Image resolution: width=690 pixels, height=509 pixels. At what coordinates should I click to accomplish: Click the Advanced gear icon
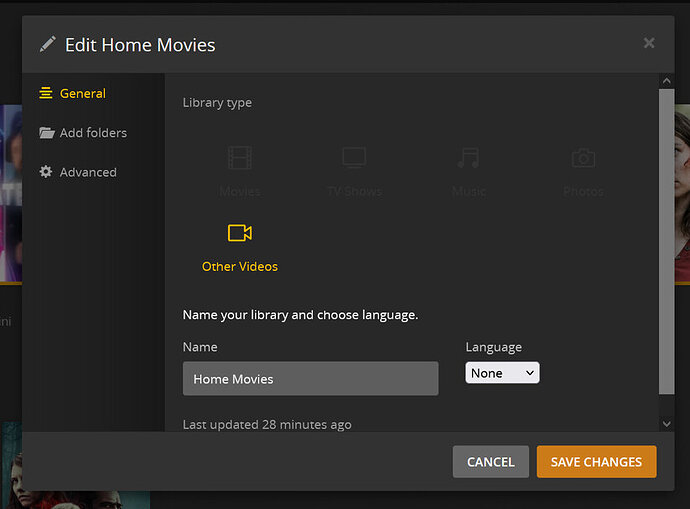point(46,172)
